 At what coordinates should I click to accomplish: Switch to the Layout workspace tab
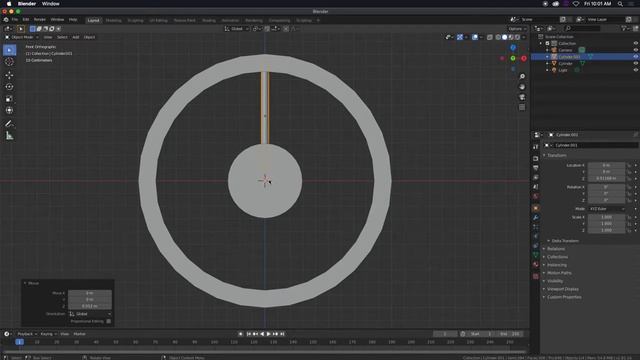pos(93,20)
